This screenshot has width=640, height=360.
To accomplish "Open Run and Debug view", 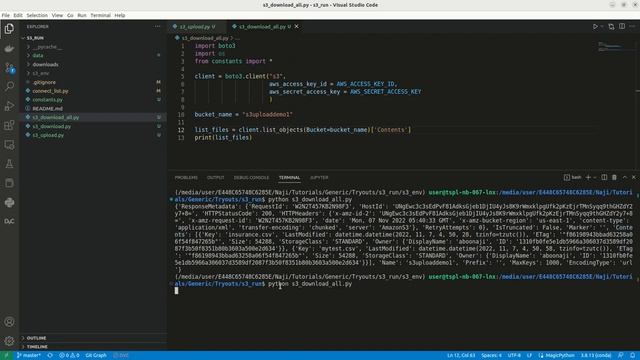I will pos(9,106).
